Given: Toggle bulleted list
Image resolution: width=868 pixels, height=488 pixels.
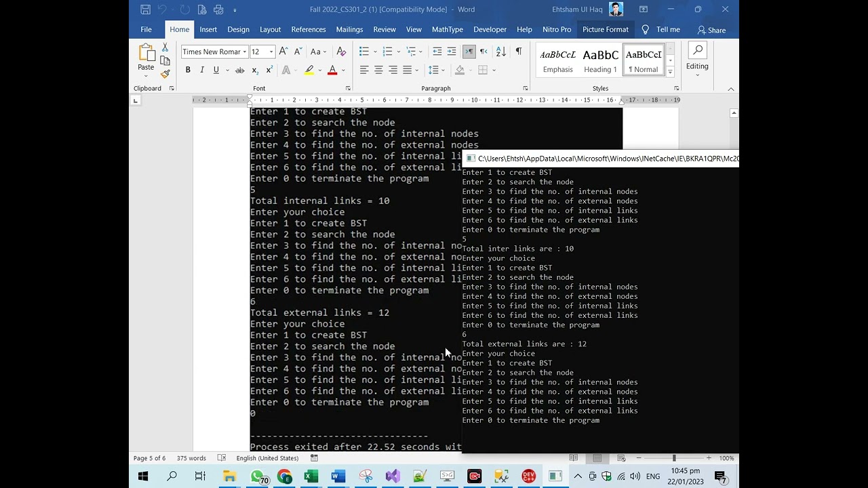Looking at the screenshot, I should tap(364, 52).
